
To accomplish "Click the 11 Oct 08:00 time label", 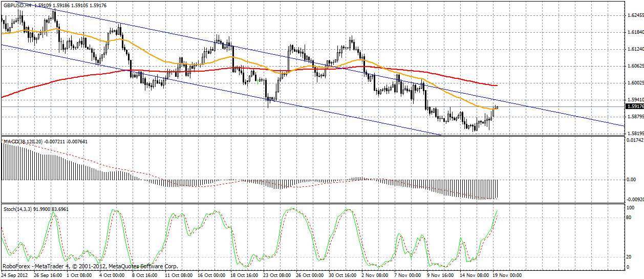I will [x=179, y=275].
